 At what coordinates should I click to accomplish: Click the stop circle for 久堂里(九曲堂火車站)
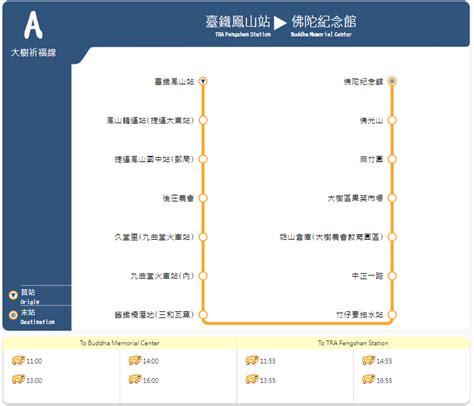pos(203,237)
